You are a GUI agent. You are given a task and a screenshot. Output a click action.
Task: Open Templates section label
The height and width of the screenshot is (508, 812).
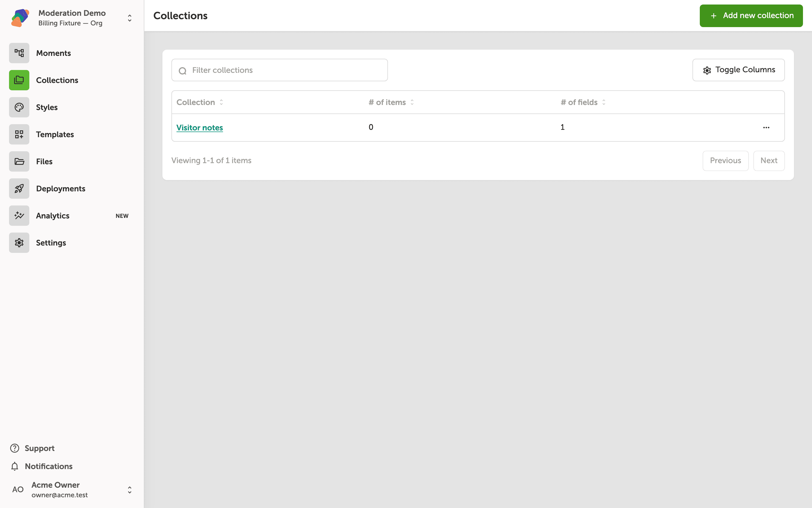point(55,134)
